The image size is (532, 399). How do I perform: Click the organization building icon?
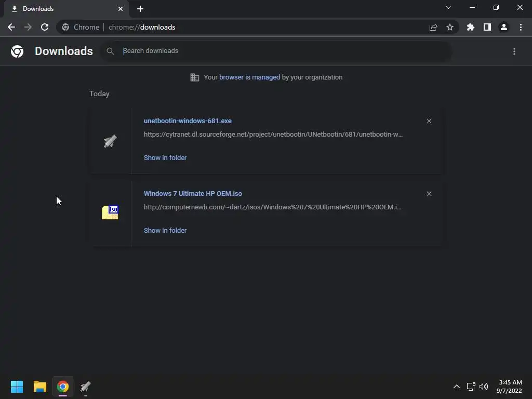[195, 77]
